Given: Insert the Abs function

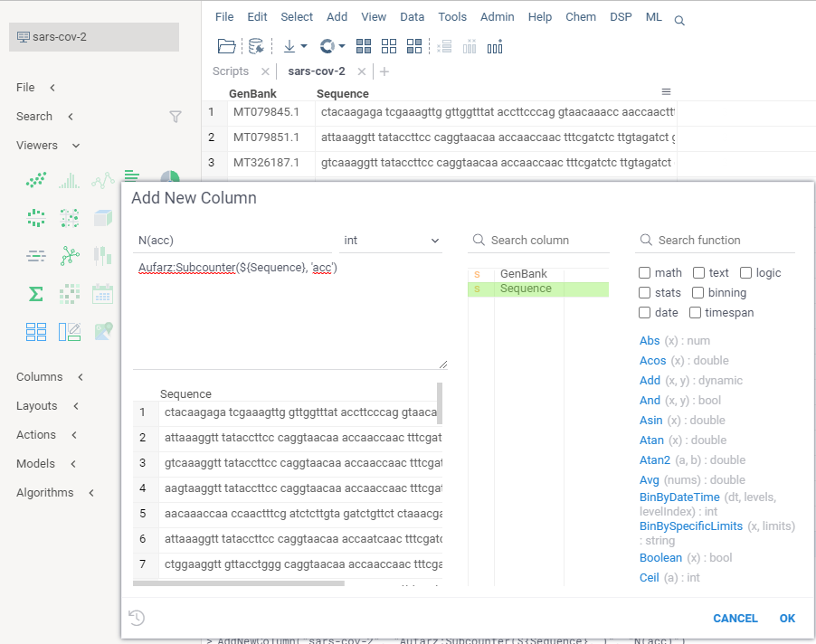Looking at the screenshot, I should (650, 341).
